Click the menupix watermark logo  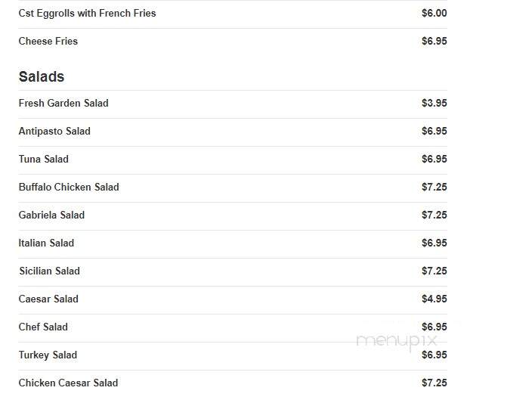point(397,341)
